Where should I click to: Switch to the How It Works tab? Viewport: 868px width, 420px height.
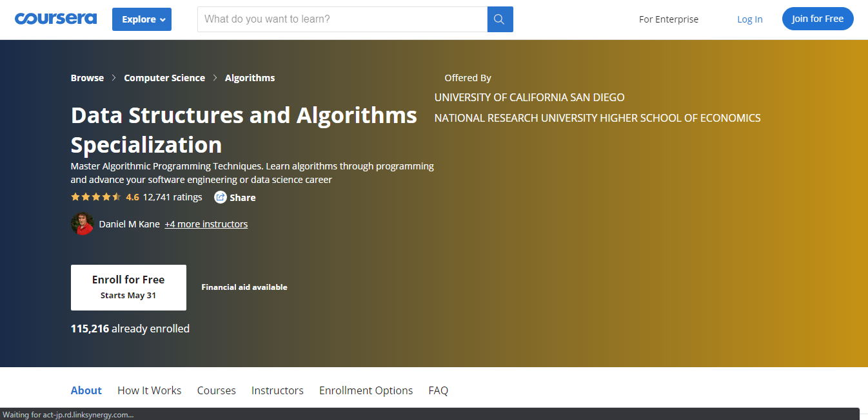[x=149, y=390]
